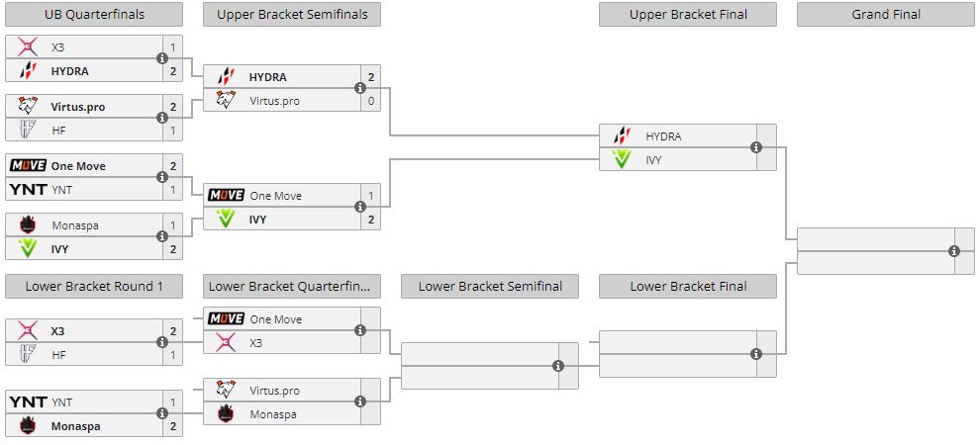Image resolution: width=980 pixels, height=445 pixels.
Task: Open info for Virtus.pro vs Monaspa lower quarterfinal
Action: (360, 401)
